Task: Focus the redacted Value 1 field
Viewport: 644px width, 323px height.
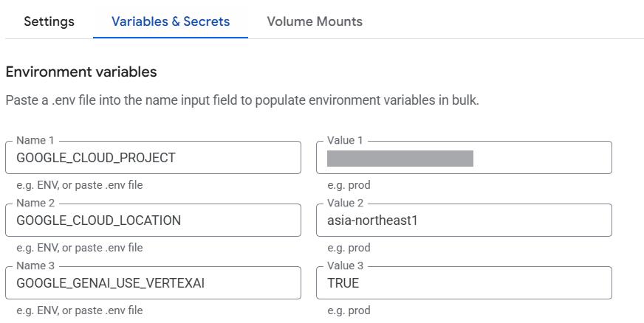Action: click(464, 158)
